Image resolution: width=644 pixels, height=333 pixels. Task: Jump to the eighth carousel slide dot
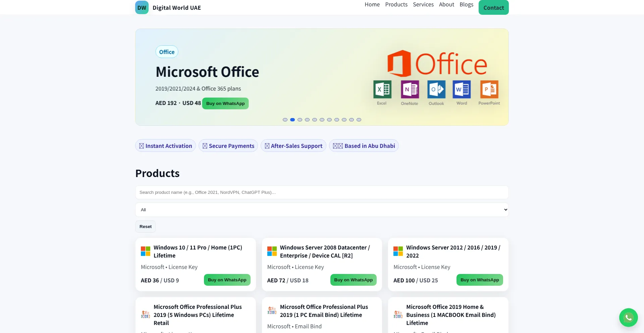point(337,120)
